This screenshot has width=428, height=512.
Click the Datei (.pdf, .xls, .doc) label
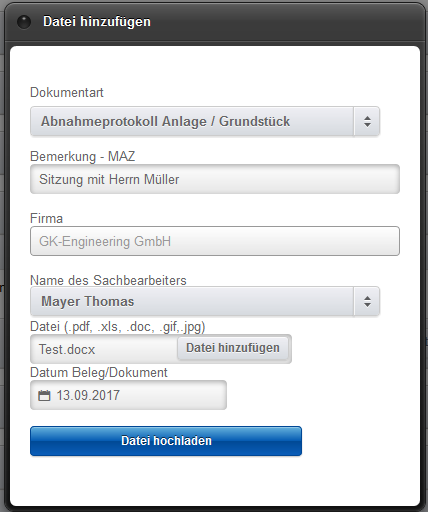(x=118, y=327)
